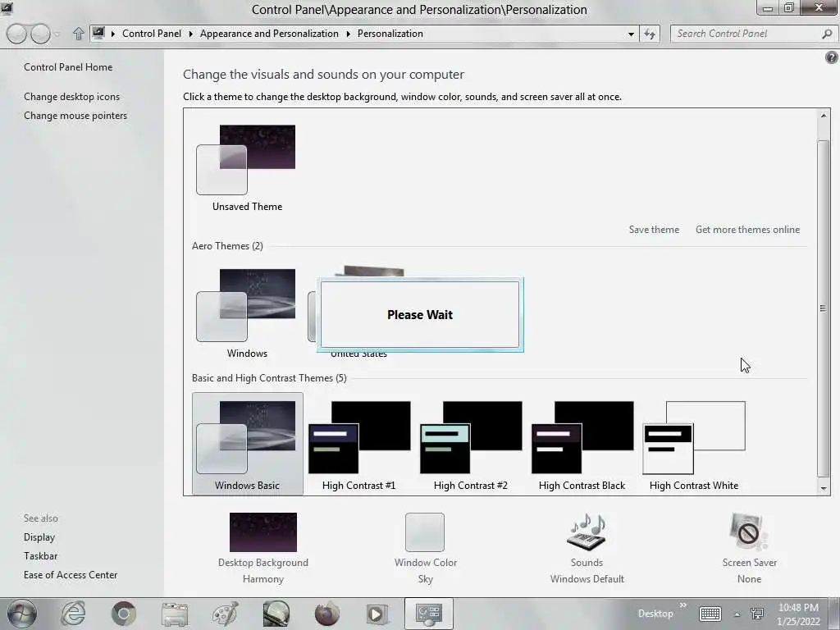840x630 pixels.
Task: Open Control Panel Home link
Action: 68,67
